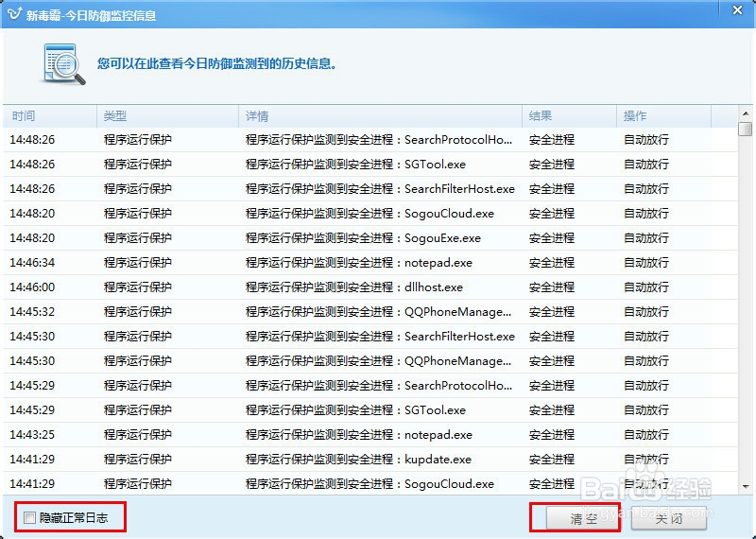Click 程序运行保护 type in SogouExe.exe row

pos(137,238)
